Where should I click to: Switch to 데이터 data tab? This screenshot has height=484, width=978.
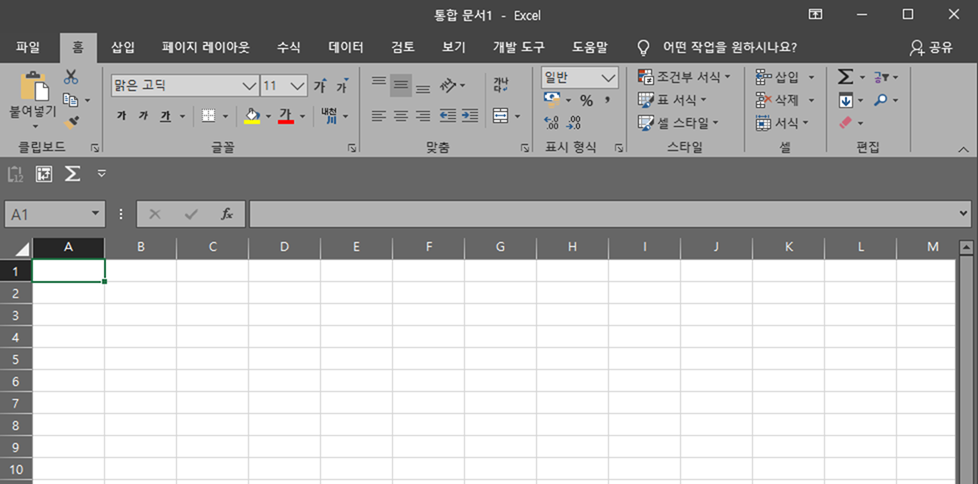(x=346, y=47)
